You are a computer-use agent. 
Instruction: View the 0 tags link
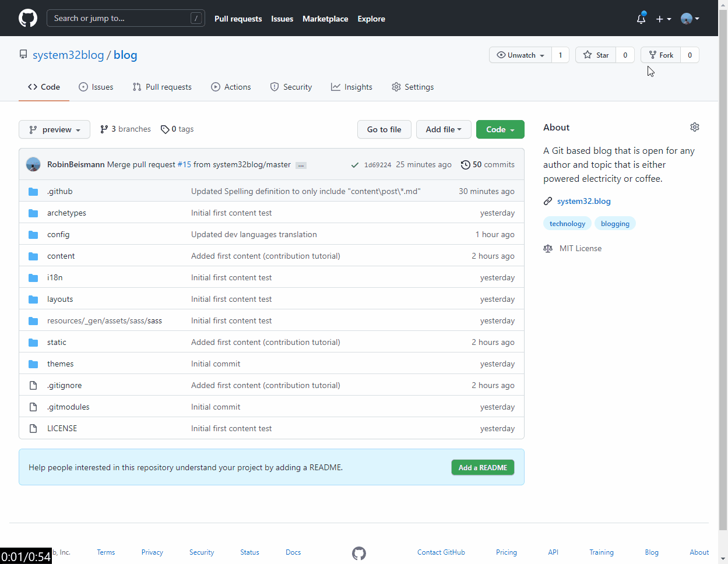[x=177, y=129]
